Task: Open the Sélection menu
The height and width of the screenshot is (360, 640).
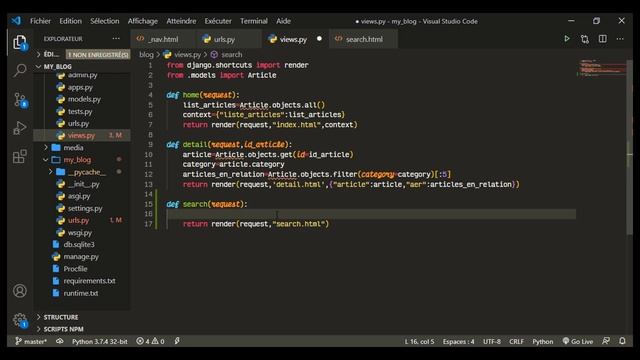Action: pyautogui.click(x=104, y=21)
